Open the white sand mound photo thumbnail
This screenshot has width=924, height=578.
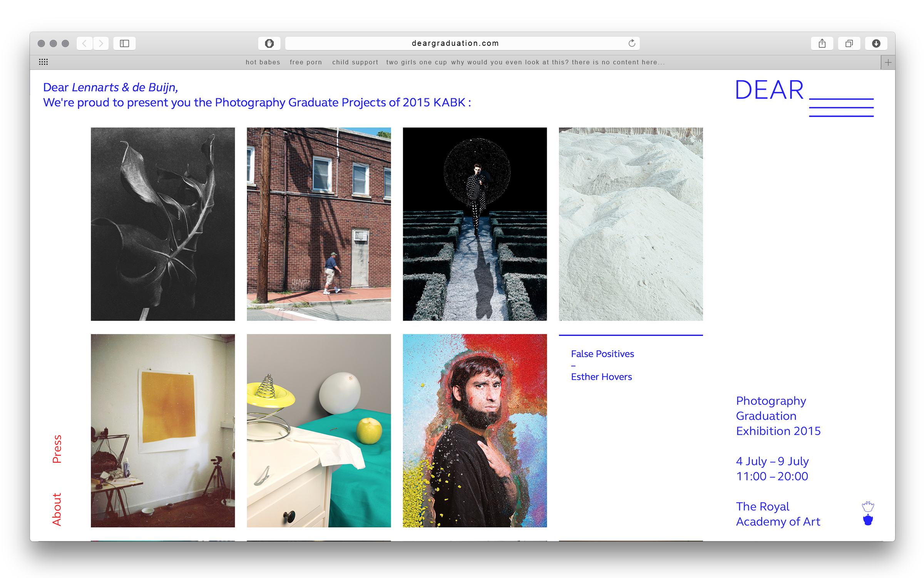point(631,224)
